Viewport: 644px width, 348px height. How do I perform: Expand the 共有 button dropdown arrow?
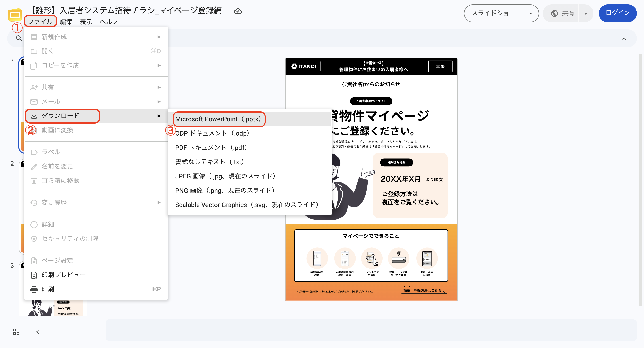tap(585, 13)
